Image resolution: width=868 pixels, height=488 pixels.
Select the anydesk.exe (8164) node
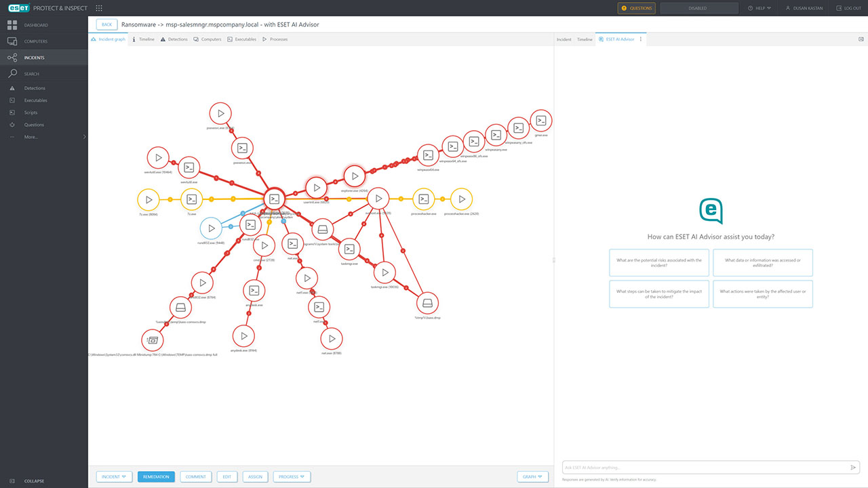pos(243,336)
